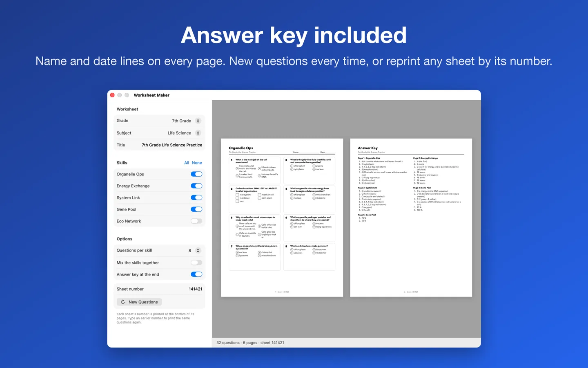This screenshot has width=588, height=368.
Task: Click the Eco Network skill label
Action: (x=129, y=221)
